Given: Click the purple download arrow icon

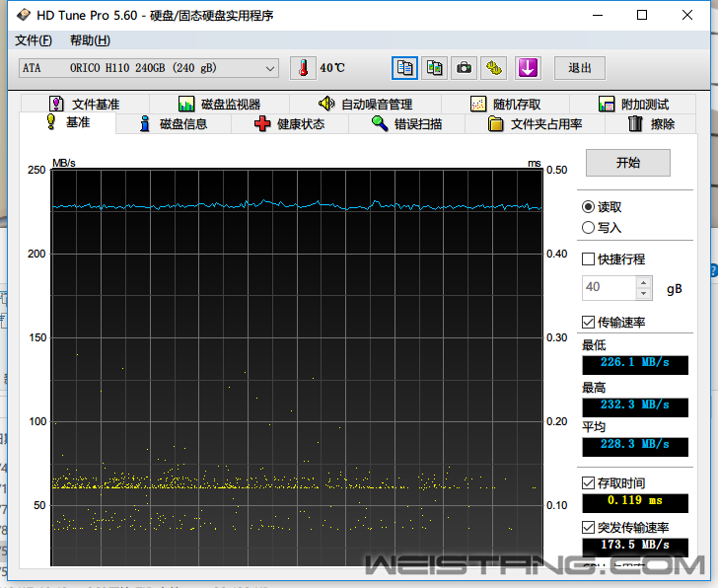Looking at the screenshot, I should tap(528, 68).
